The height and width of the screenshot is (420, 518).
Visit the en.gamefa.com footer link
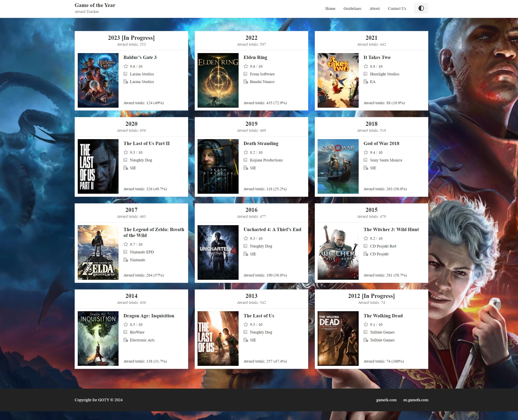tap(415, 400)
